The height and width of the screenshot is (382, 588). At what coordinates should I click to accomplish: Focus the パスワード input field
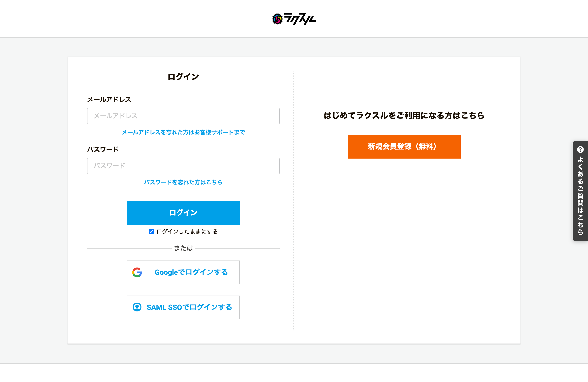click(x=183, y=166)
